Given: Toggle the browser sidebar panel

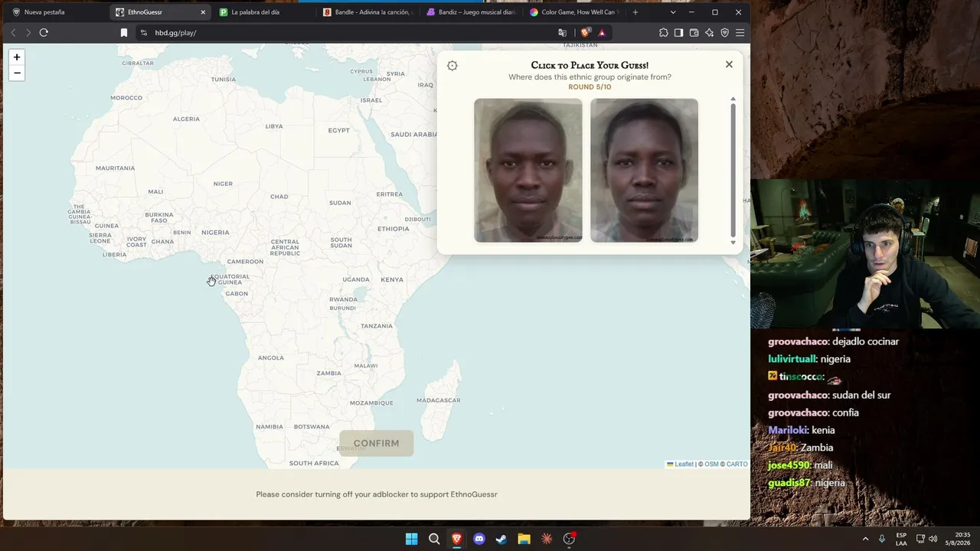Looking at the screenshot, I should click(679, 33).
